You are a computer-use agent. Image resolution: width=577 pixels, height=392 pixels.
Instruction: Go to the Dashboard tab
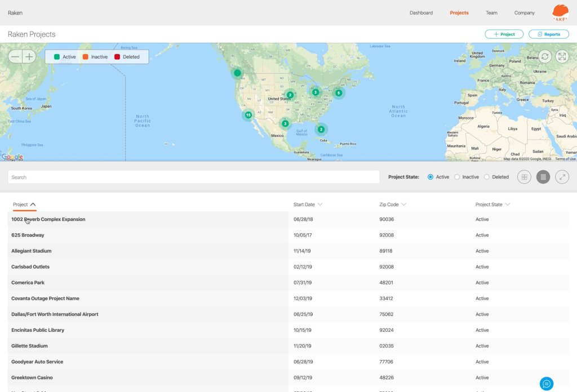pos(421,13)
